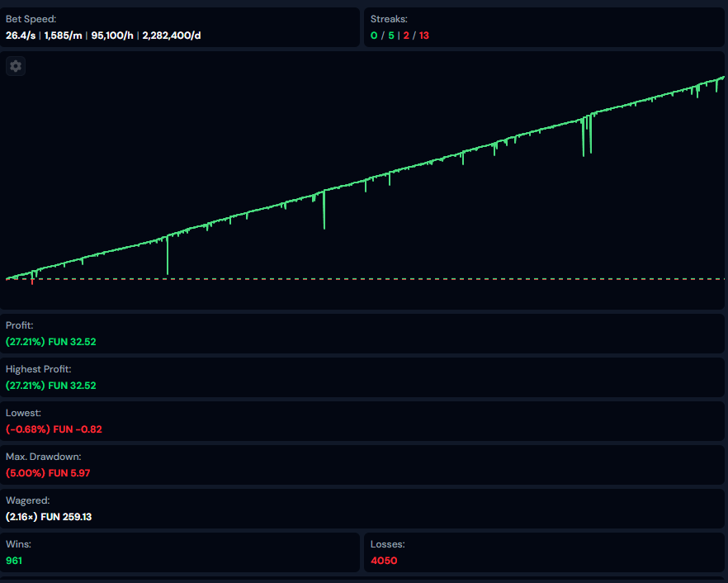Click the green 5 streak value
The height and width of the screenshot is (583, 728).
pyautogui.click(x=391, y=36)
